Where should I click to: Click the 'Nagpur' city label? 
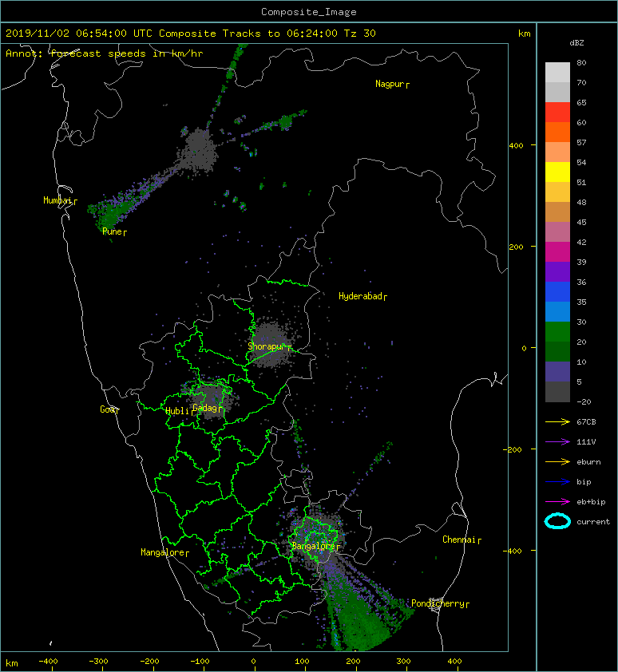coord(391,84)
